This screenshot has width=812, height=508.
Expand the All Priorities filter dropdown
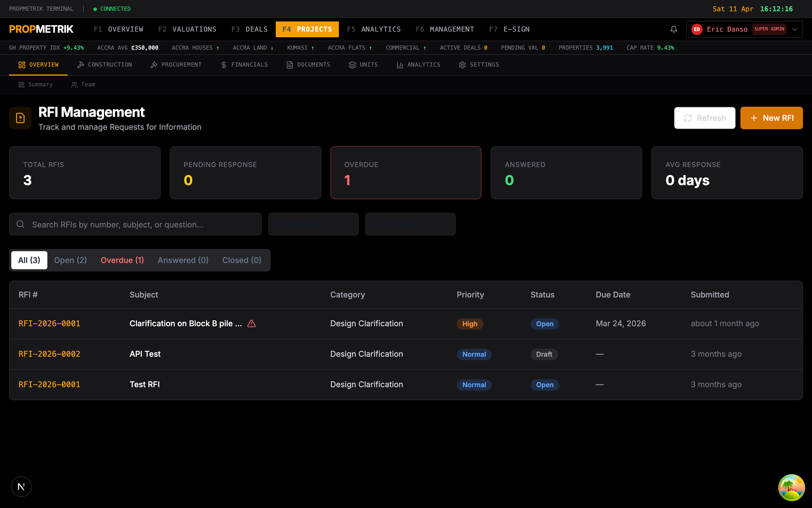(410, 224)
